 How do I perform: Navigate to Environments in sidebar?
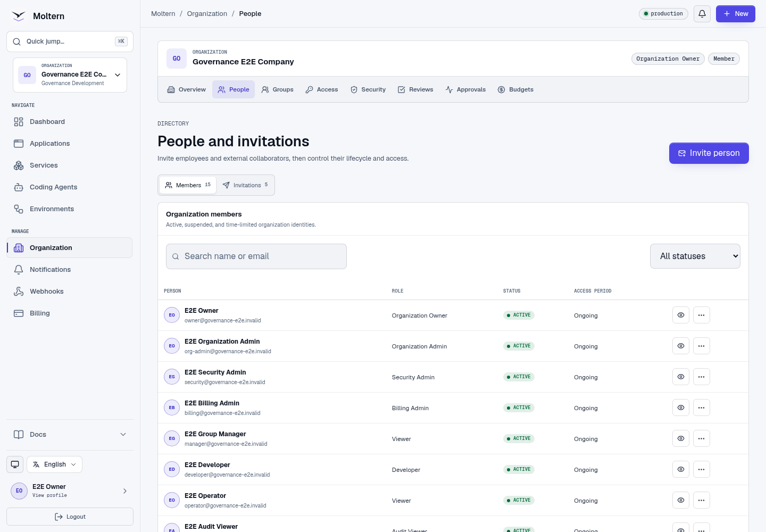coord(70,209)
